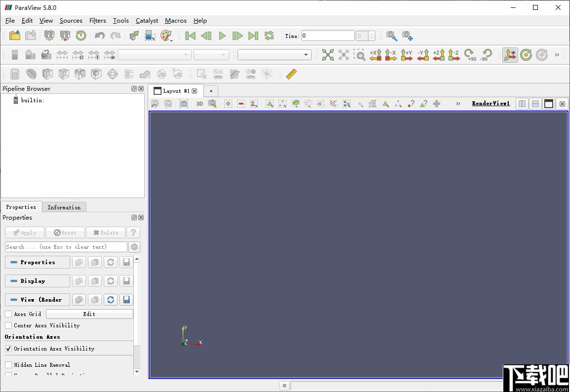Set view direction to -X

[x=391, y=55]
